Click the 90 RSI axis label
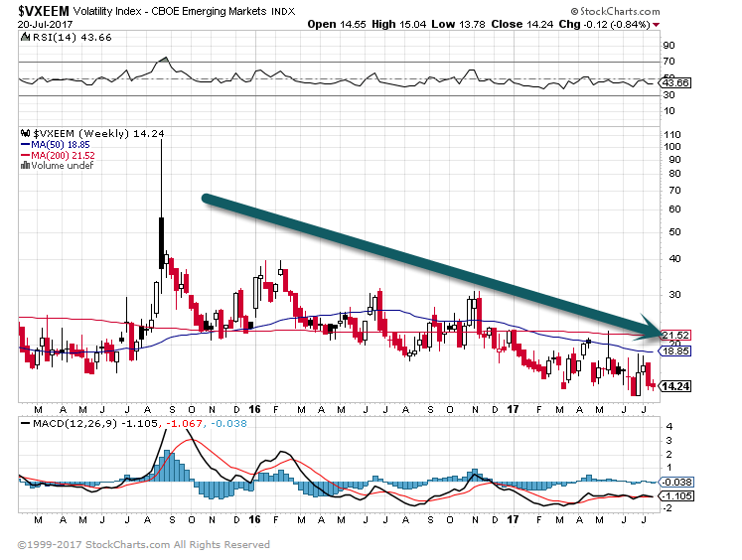Viewport: 742px width, 560px height. tap(669, 46)
